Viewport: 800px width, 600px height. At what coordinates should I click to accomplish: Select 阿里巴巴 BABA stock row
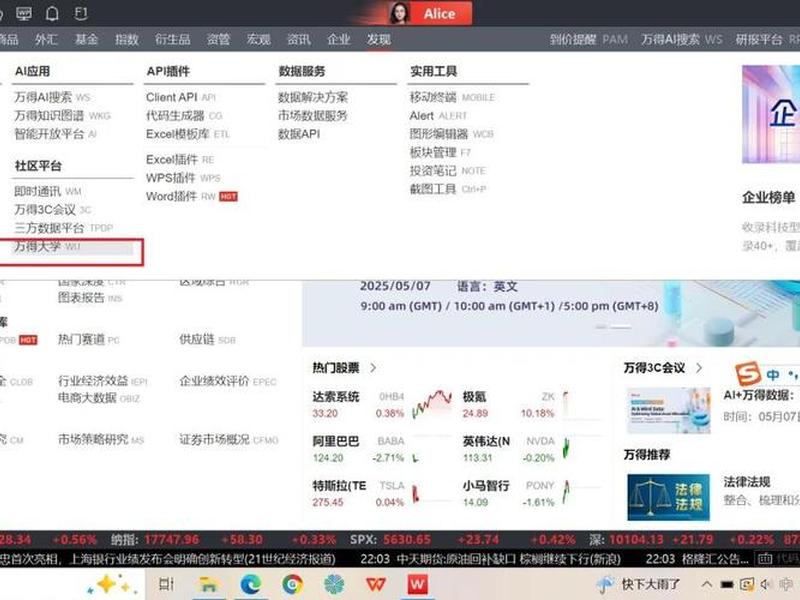tap(381, 449)
